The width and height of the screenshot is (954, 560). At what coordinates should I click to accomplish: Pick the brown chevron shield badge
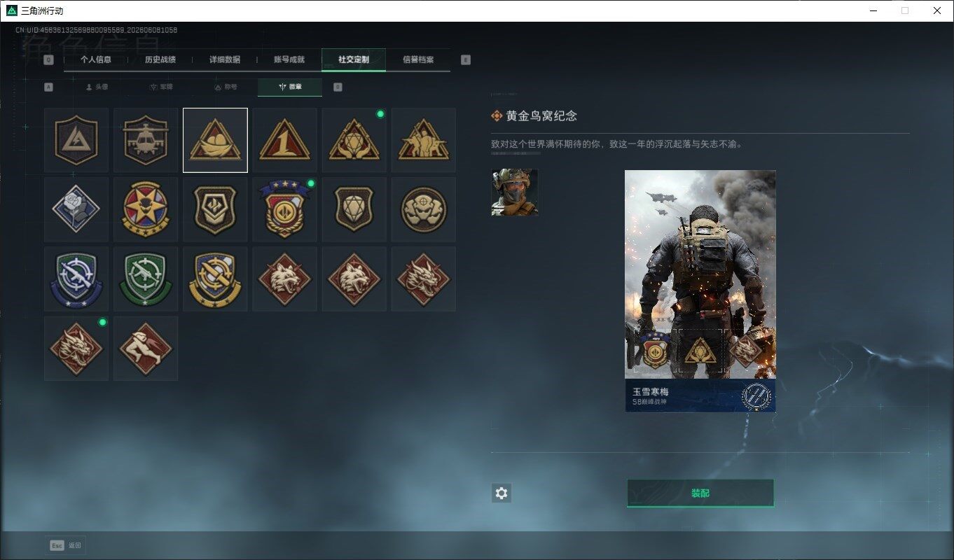pos(215,209)
